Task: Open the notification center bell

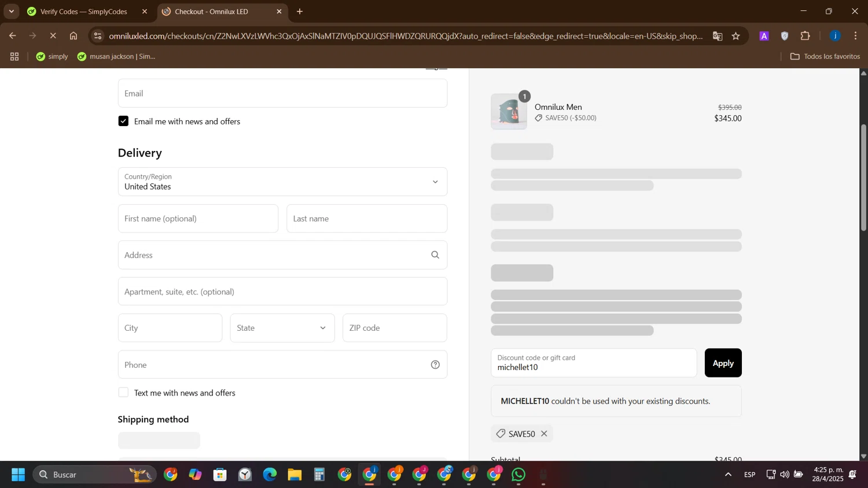Action: 853,475
